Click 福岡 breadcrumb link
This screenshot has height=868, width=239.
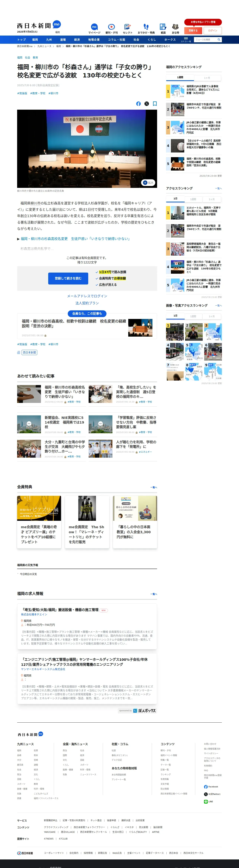[59, 46]
